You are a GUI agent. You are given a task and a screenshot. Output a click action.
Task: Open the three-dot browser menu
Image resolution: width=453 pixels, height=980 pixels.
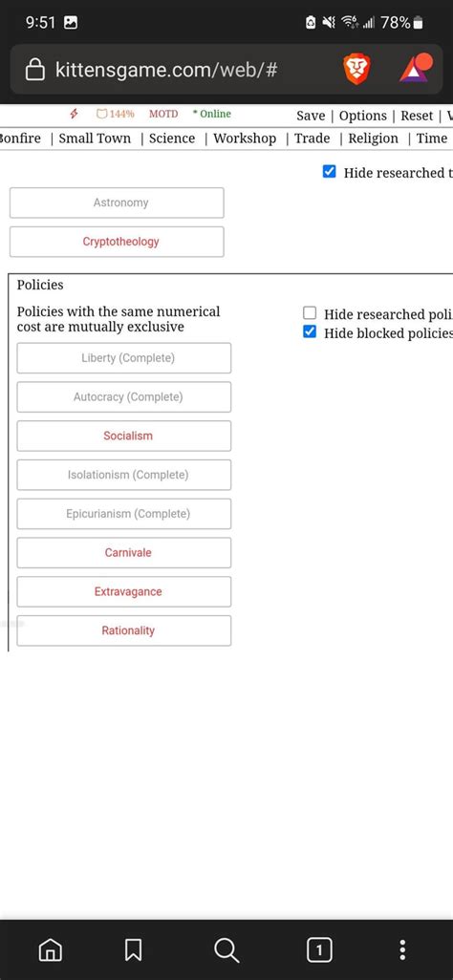(403, 950)
